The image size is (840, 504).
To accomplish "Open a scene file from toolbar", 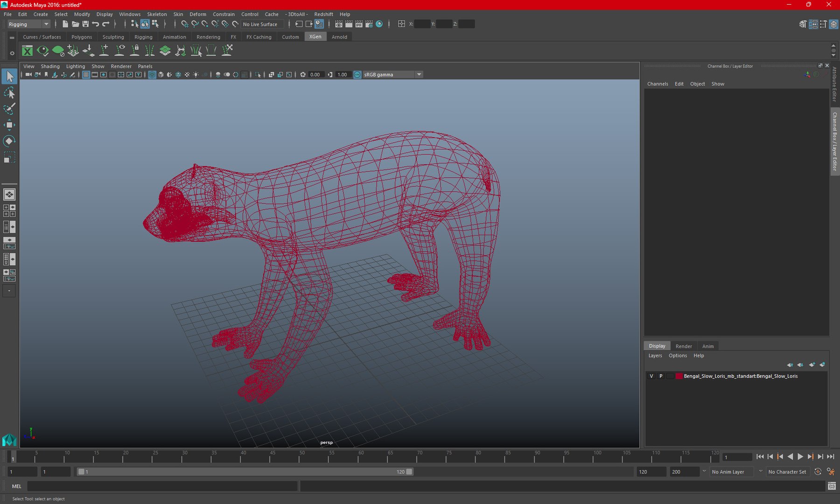I will pos(75,24).
